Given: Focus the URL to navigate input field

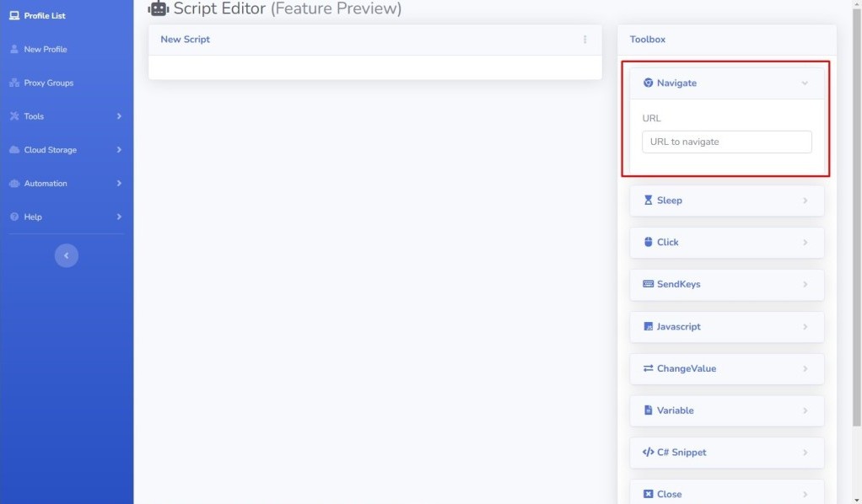Looking at the screenshot, I should click(727, 142).
